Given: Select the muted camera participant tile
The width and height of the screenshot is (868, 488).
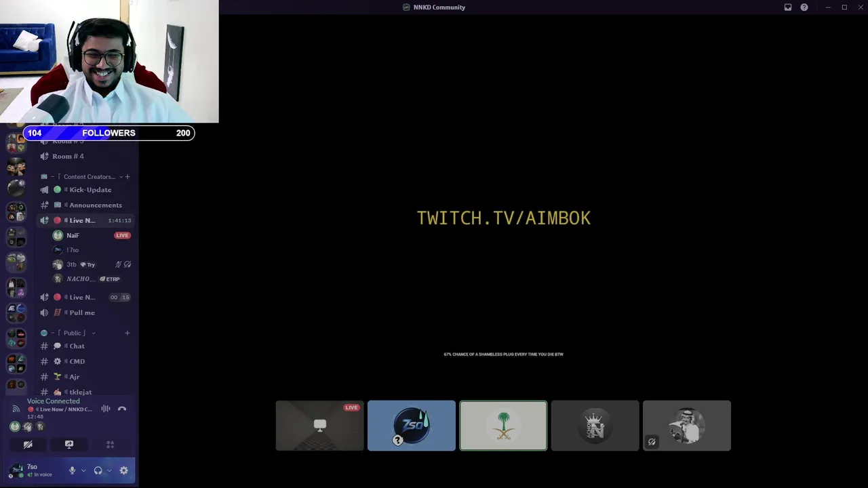Looking at the screenshot, I should tap(687, 426).
